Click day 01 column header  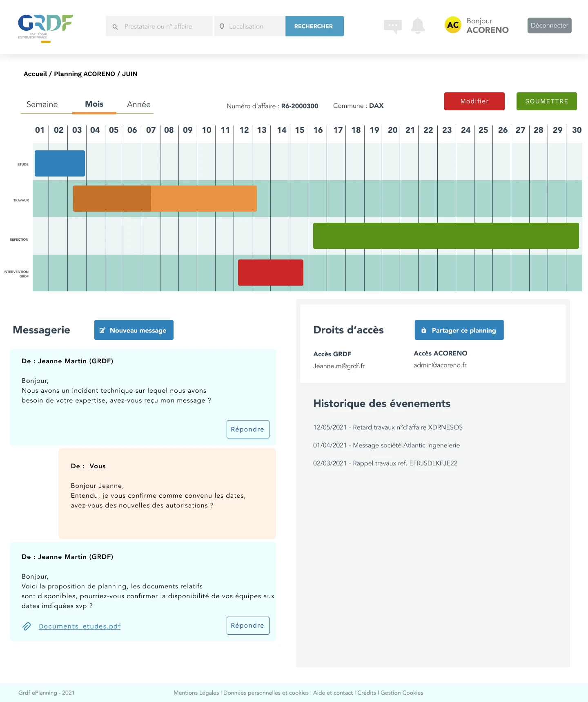pyautogui.click(x=40, y=130)
